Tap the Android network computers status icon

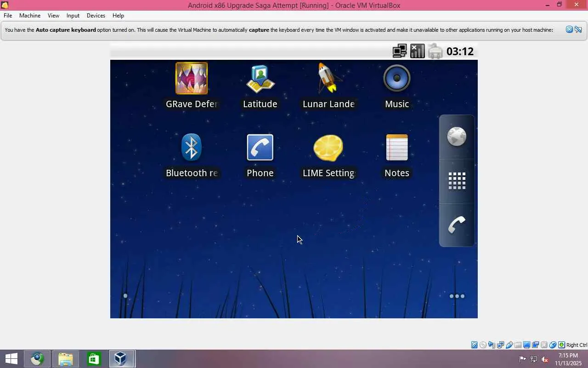click(x=400, y=51)
